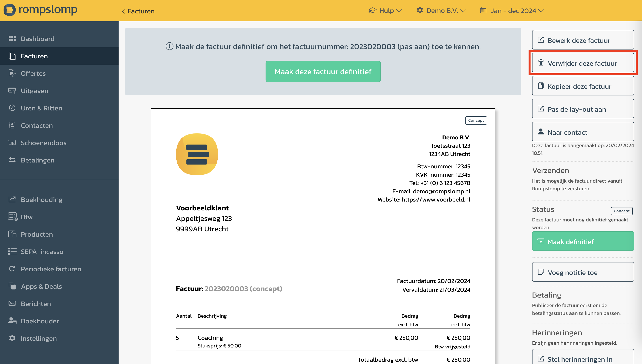Screen dimensions: 642x364
Task: Click the Rompslomp logo icon
Action: point(9,10)
